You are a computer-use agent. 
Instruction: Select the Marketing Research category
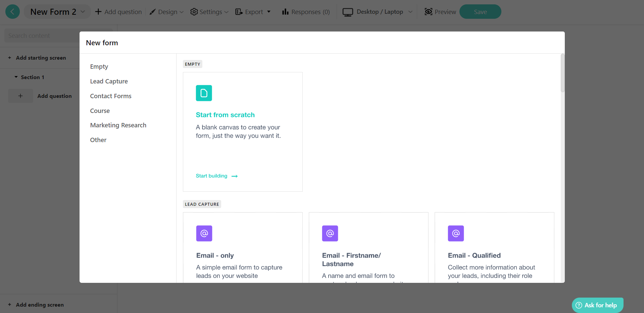(118, 125)
